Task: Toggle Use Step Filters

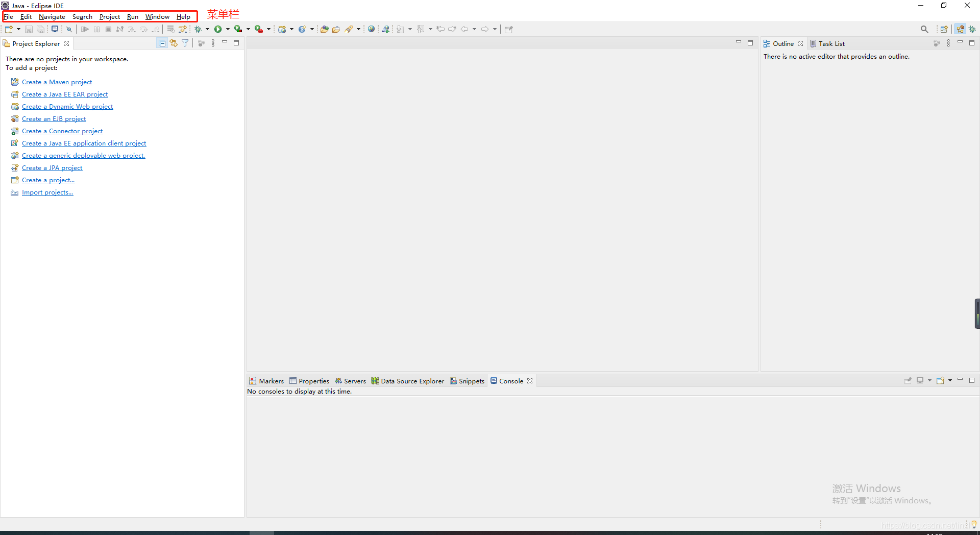Action: click(x=183, y=29)
